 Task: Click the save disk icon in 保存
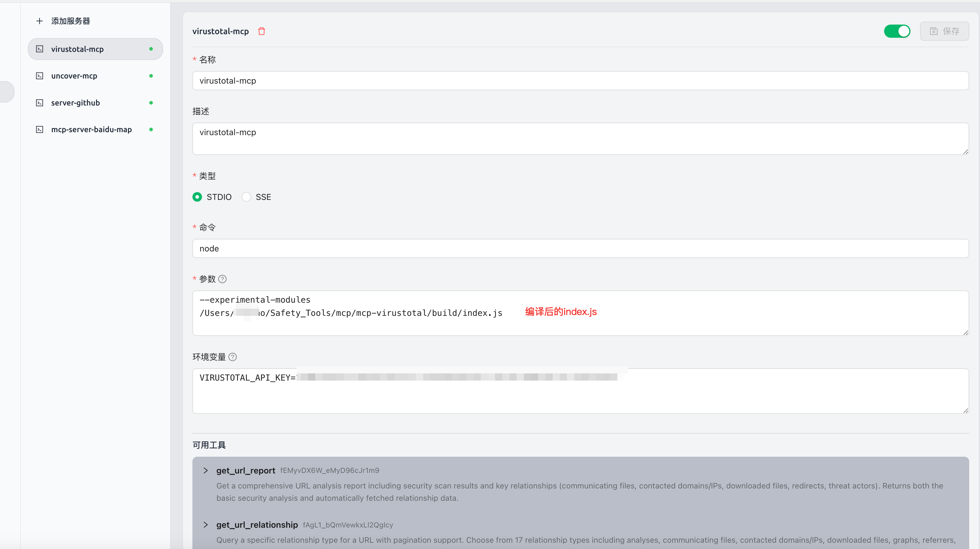(933, 31)
